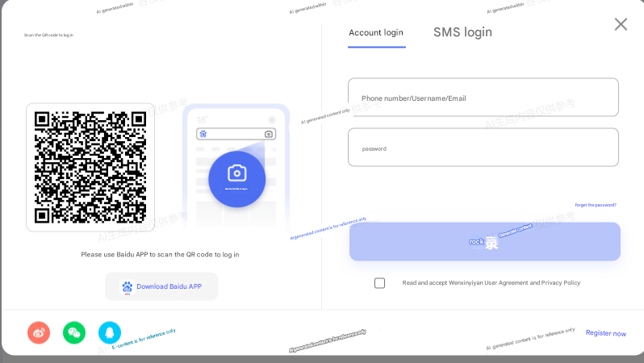The width and height of the screenshot is (644, 363).
Task: Close the login dialog with X
Action: 621,24
